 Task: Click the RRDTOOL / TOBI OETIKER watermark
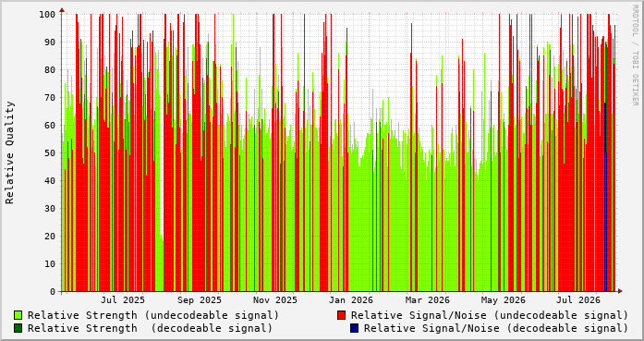click(635, 55)
